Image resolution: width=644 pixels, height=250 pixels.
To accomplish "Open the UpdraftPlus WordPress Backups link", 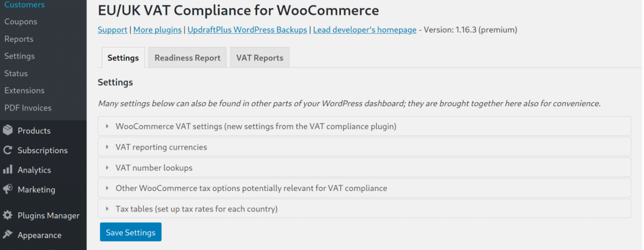I will click(x=247, y=30).
